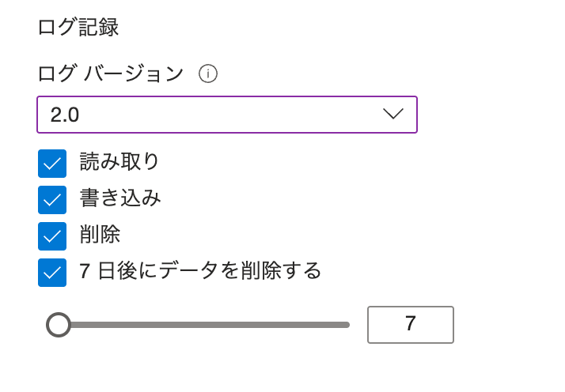The height and width of the screenshot is (392, 565).
Task: Click the 2.0 value text in combo box
Action: (65, 115)
